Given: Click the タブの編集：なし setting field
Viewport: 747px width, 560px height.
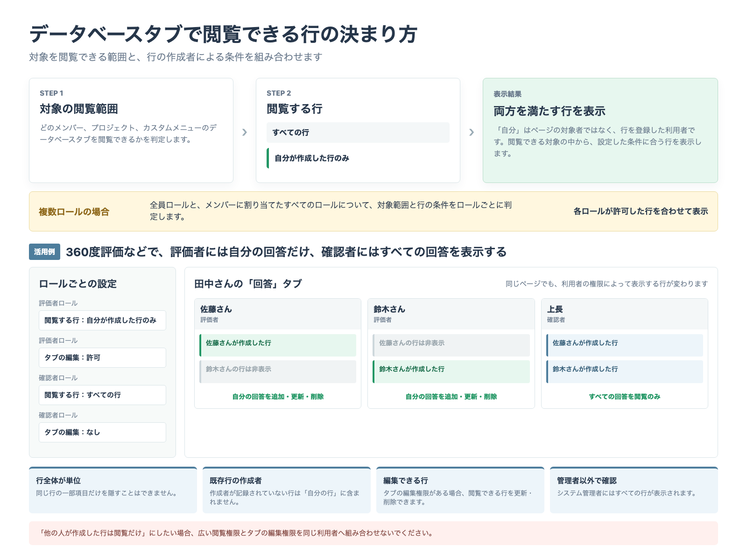Looking at the screenshot, I should [102, 433].
